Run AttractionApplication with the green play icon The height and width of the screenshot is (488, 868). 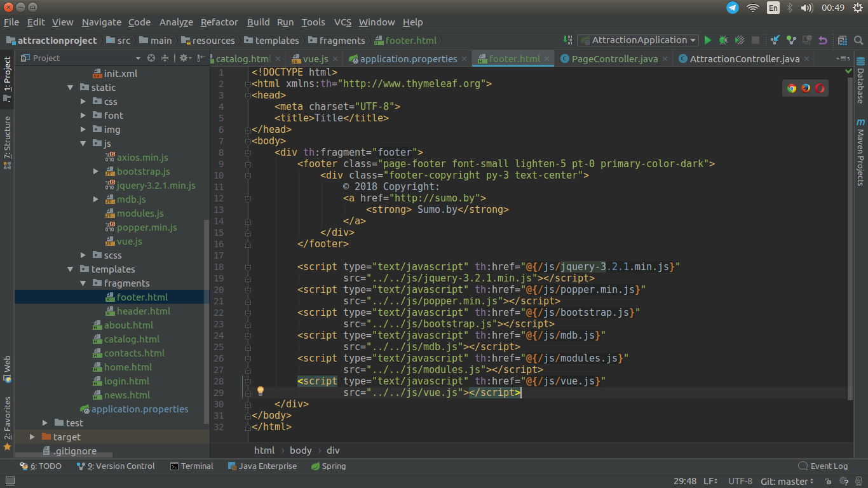pyautogui.click(x=708, y=40)
